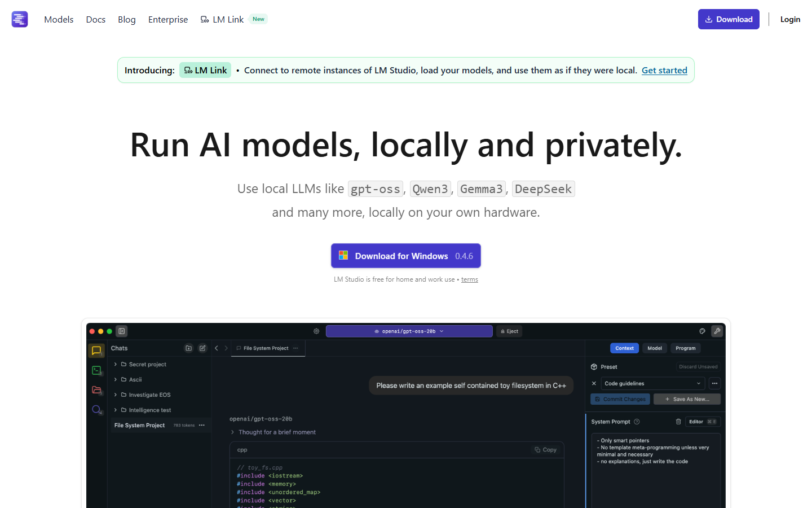The width and height of the screenshot is (812, 508).
Task: Open the Enterprise navigation item
Action: 168,19
